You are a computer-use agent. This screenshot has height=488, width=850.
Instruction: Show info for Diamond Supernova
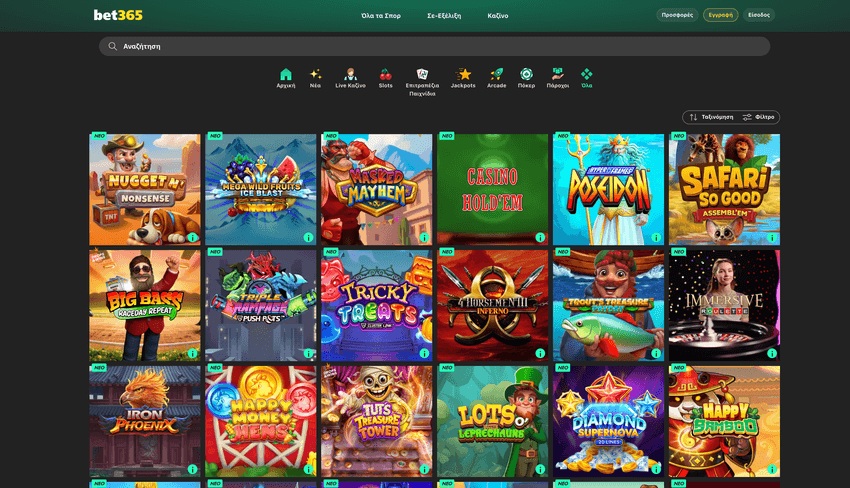tap(656, 470)
